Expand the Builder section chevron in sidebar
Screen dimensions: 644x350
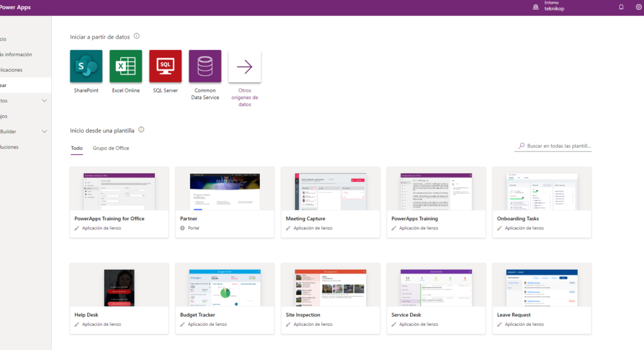coord(45,132)
